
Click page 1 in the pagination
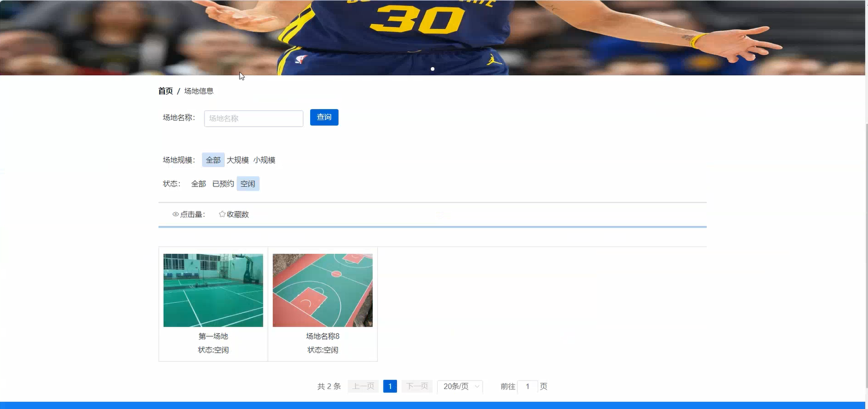(390, 386)
